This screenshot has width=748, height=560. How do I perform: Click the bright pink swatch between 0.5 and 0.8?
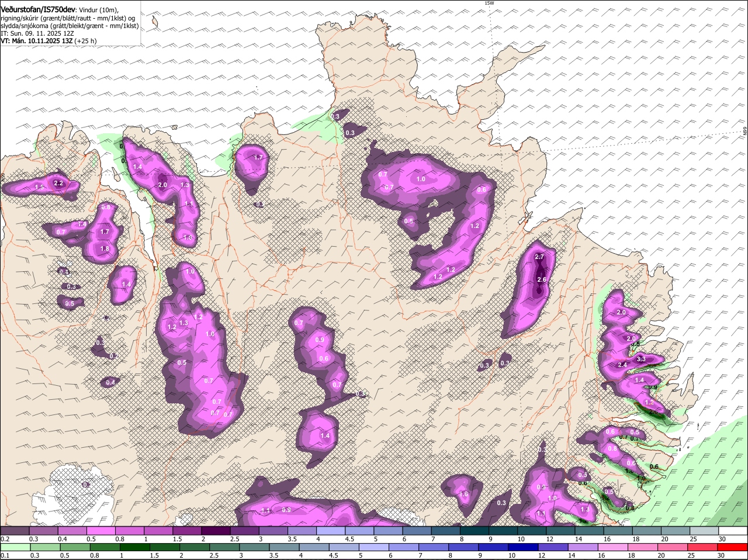pyautogui.click(x=101, y=530)
